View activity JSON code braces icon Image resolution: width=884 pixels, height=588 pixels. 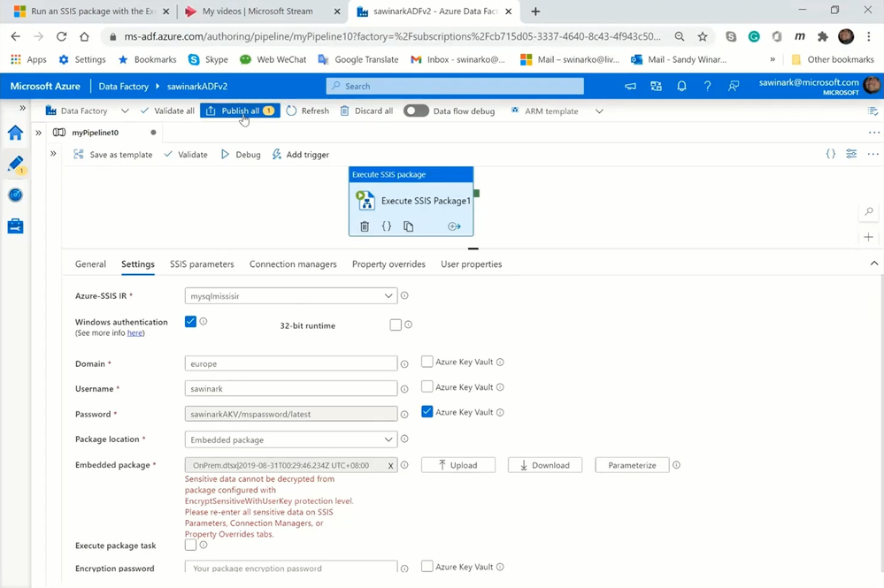point(386,226)
